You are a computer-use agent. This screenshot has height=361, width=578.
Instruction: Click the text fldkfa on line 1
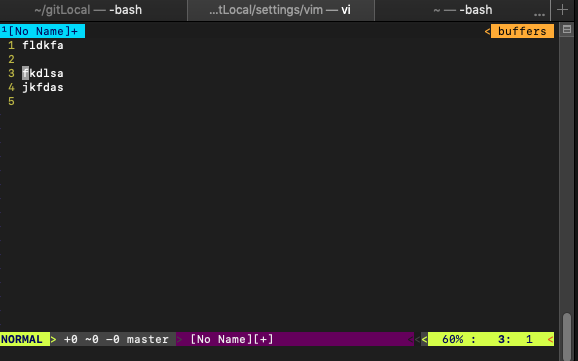coord(43,45)
